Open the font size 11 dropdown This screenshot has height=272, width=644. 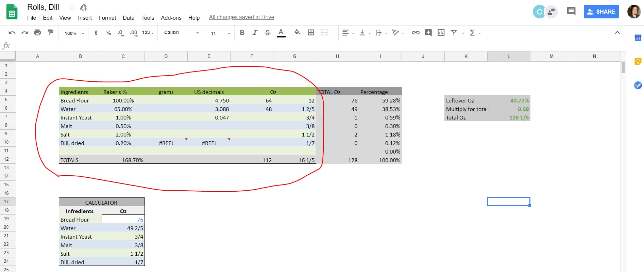[x=220, y=33]
